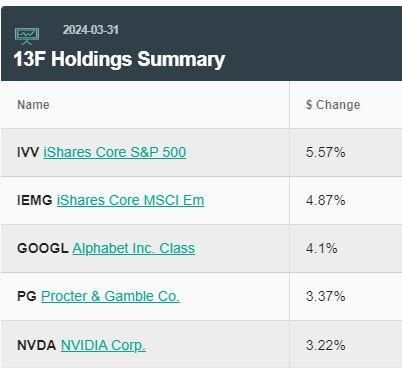The image size is (402, 368).
Task: Select the IEMG ticker symbol
Action: [35, 200]
